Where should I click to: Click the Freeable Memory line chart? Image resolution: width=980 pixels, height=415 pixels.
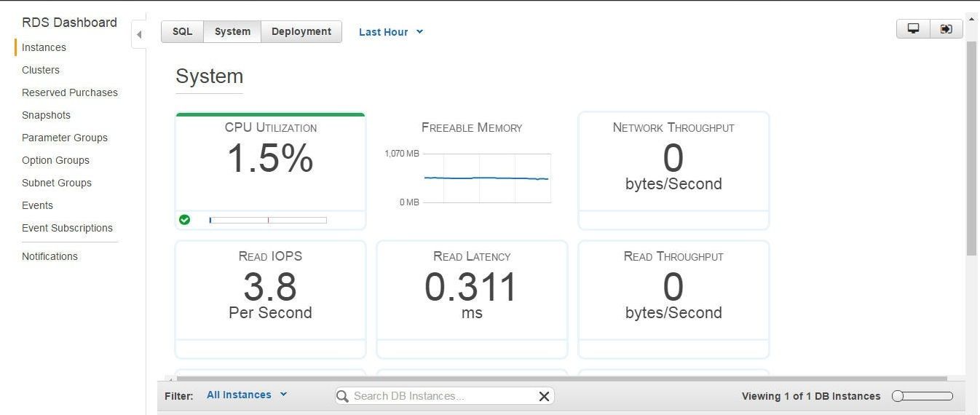coord(486,178)
